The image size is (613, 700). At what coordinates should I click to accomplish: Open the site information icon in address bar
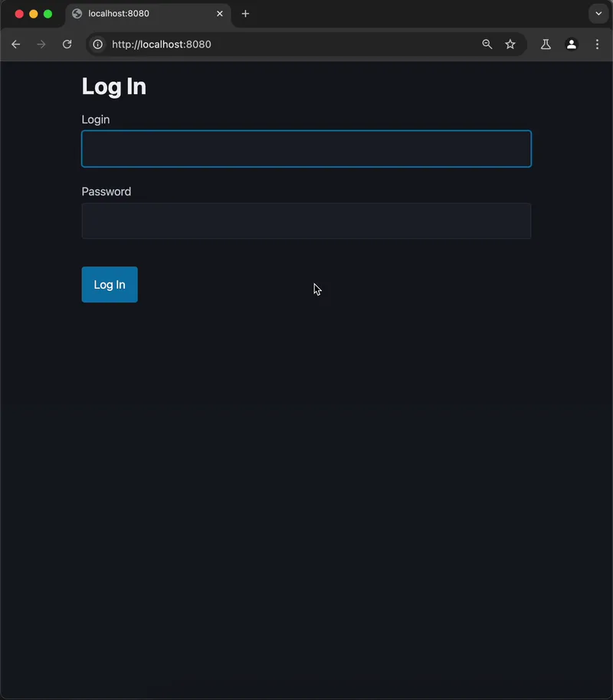tap(97, 44)
